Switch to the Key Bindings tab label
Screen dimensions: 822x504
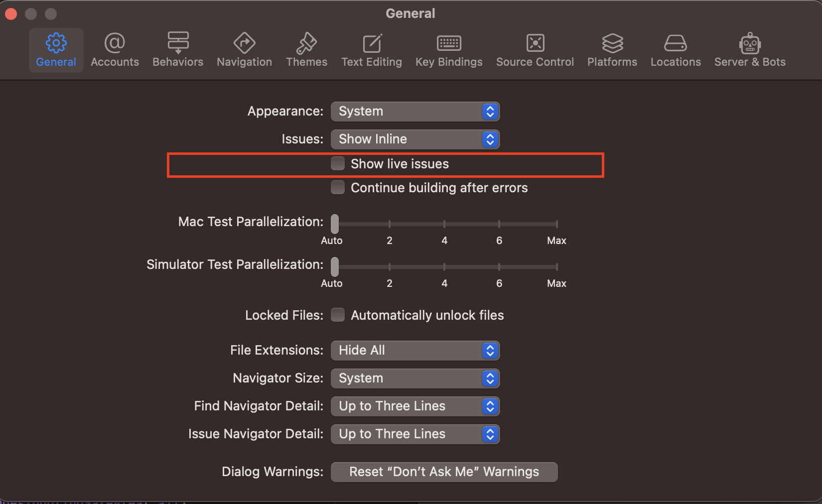coord(449,62)
